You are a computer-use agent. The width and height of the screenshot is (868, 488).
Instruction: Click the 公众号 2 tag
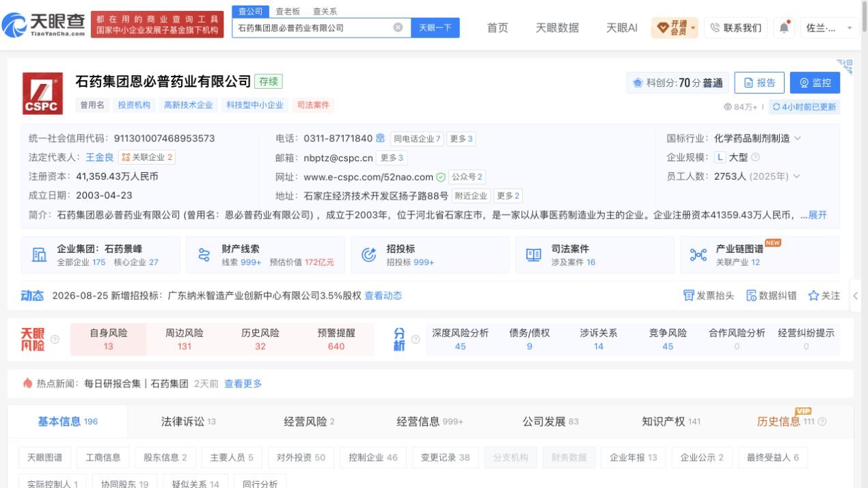point(467,177)
